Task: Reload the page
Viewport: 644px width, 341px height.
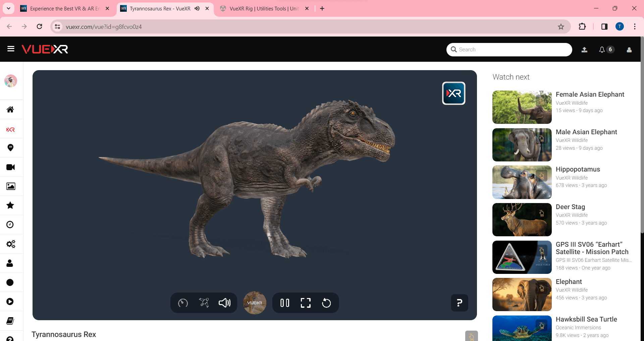Action: point(39,27)
